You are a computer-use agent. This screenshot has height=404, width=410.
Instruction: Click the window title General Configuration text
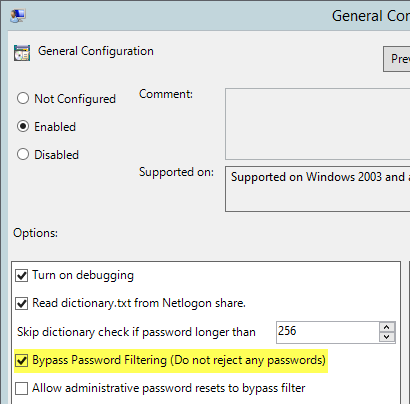(371, 16)
